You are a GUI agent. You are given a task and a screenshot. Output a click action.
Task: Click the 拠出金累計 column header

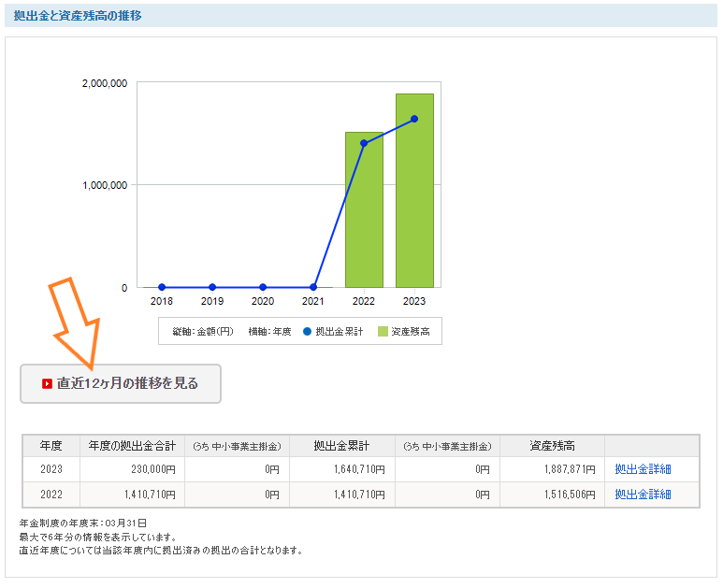pyautogui.click(x=342, y=446)
